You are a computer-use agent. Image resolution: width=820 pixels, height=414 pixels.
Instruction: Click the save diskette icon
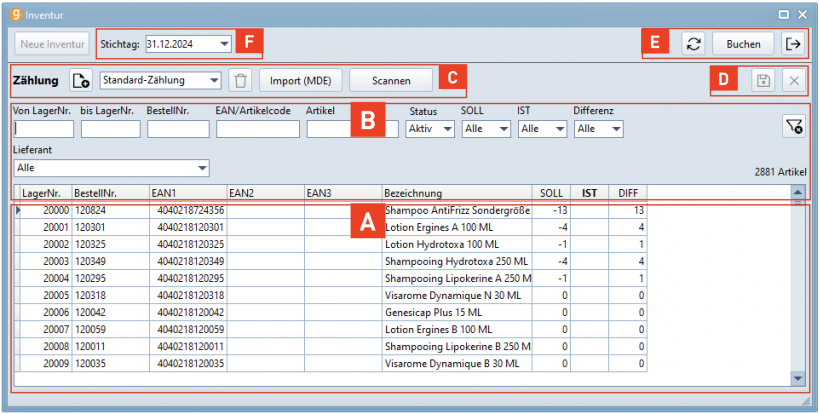tap(763, 81)
